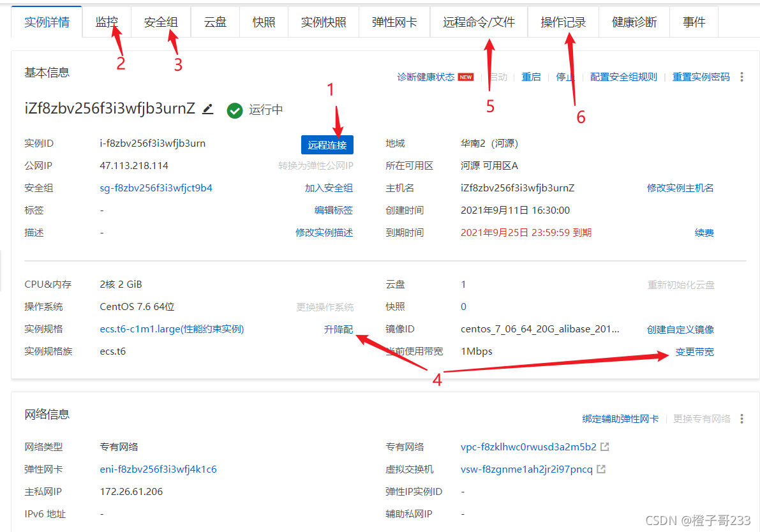Select public IP 47.113.218.114 text
Viewport: 760px width, 532px height.
pos(134,166)
